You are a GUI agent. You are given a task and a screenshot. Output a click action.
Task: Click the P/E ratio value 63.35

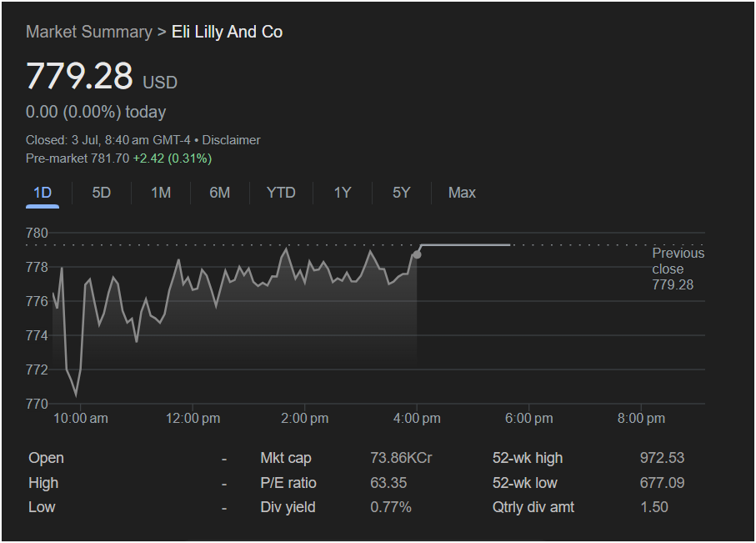point(388,483)
